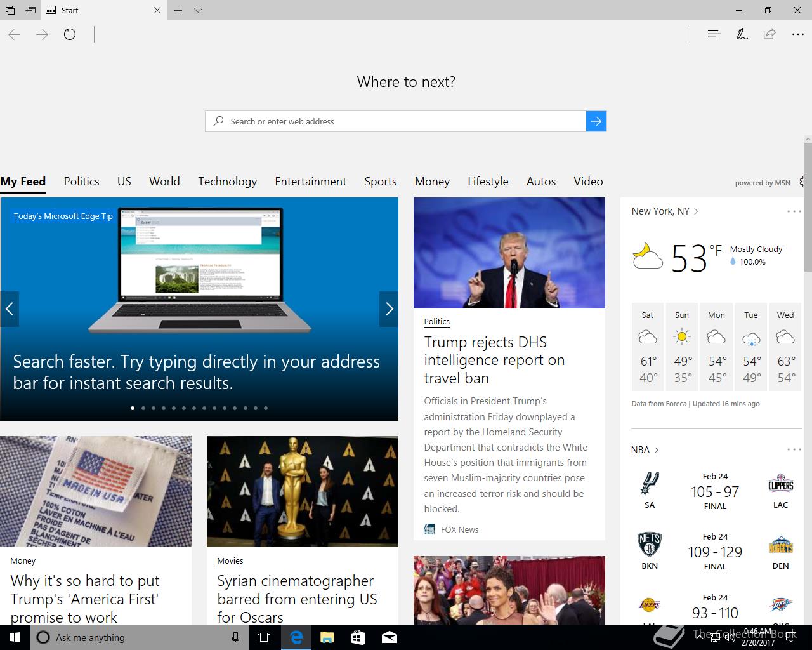This screenshot has height=650, width=812.
Task: Open the red carpet photo article
Action: click(x=509, y=590)
